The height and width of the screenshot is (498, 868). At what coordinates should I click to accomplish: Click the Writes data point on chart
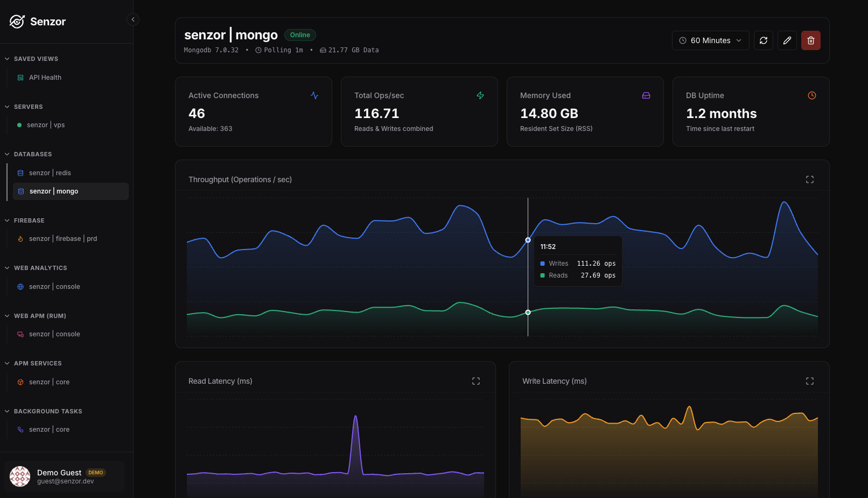tap(528, 240)
